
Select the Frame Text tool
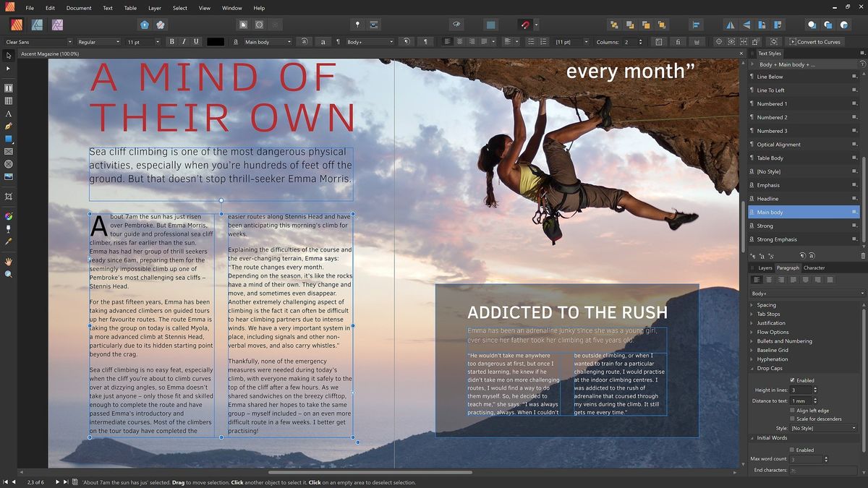pos(8,87)
